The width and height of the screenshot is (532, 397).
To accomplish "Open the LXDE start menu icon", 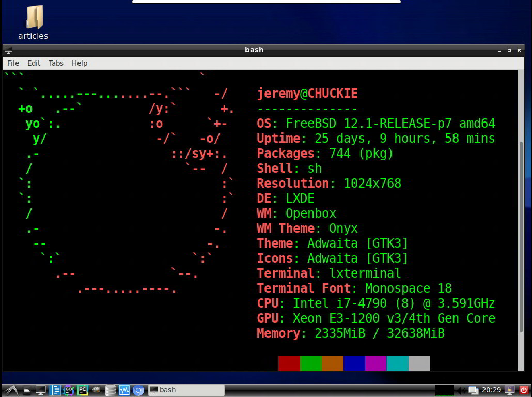I will point(11,390).
